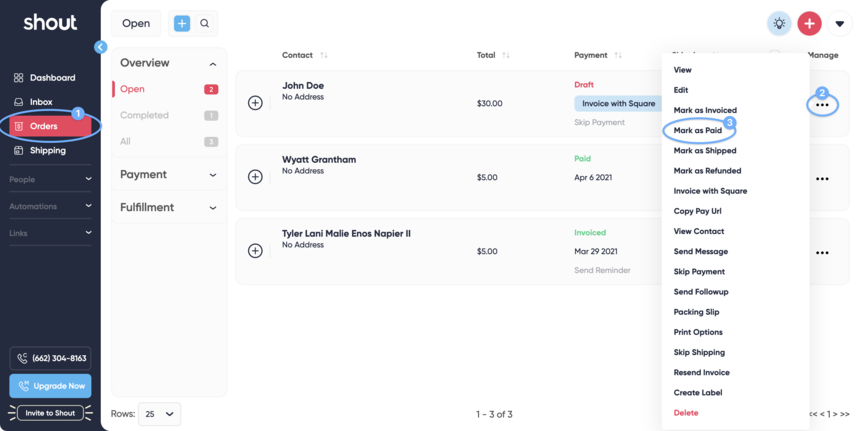This screenshot has height=431, width=860.
Task: Open the Dashboard grid icon
Action: pos(18,78)
